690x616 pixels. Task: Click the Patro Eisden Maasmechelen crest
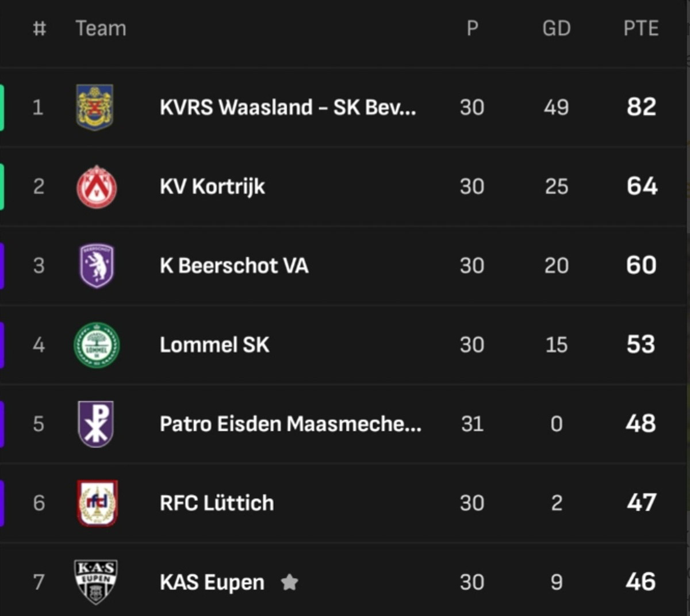(x=95, y=424)
